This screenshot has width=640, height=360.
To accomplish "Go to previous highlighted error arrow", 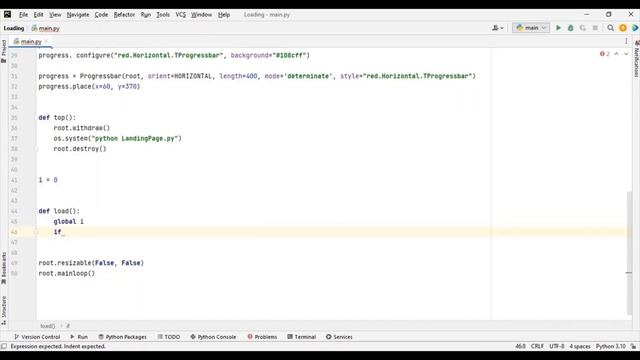I will pos(616,54).
